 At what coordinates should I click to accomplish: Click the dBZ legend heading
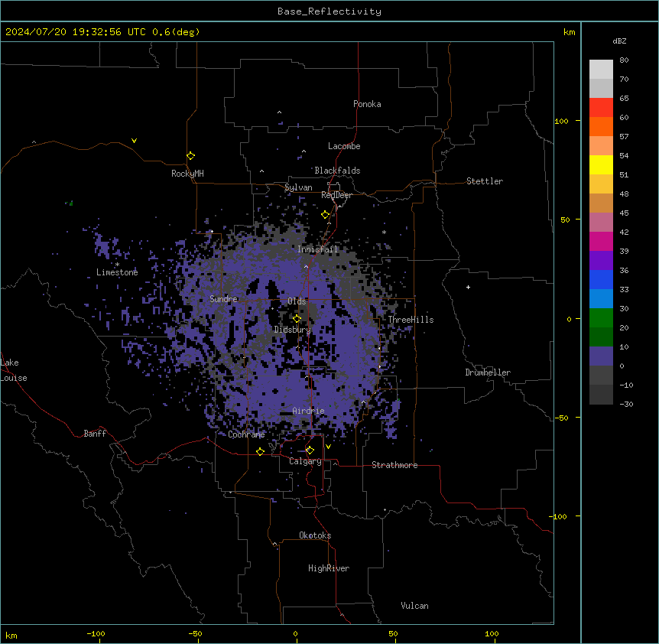click(619, 41)
